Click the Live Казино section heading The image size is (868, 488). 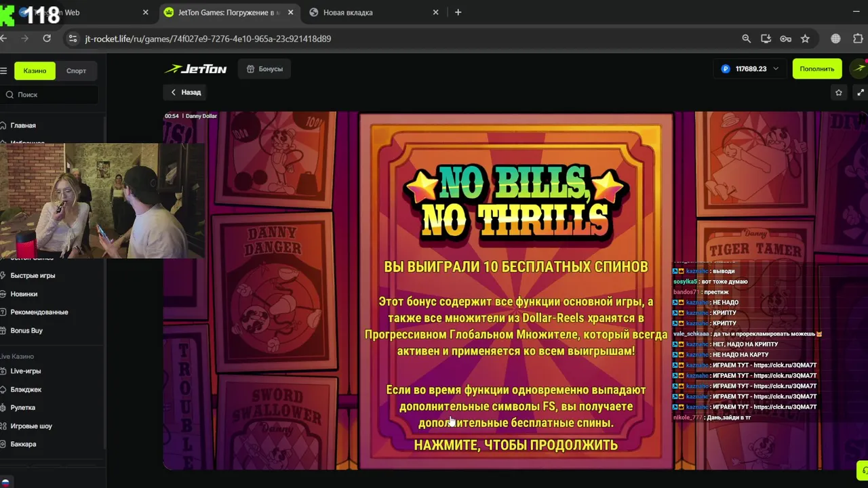[17, 357]
